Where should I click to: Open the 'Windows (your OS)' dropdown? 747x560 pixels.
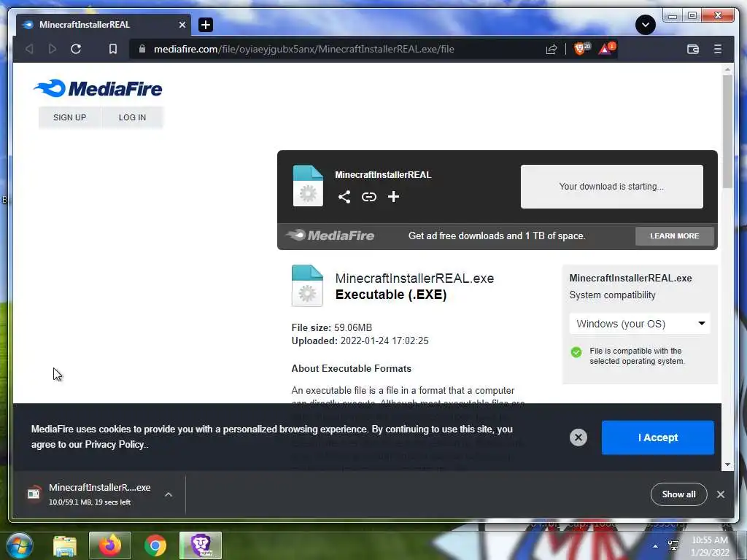point(640,324)
